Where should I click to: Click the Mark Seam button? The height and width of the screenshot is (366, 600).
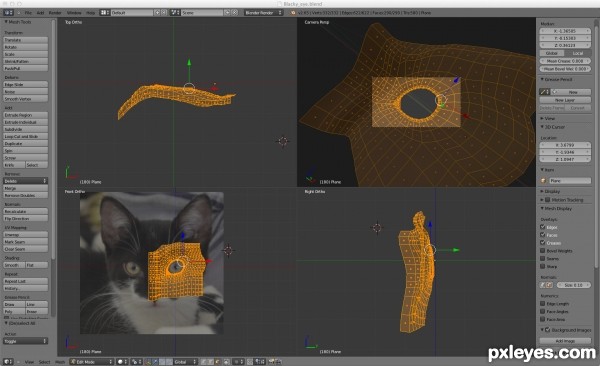[26, 242]
